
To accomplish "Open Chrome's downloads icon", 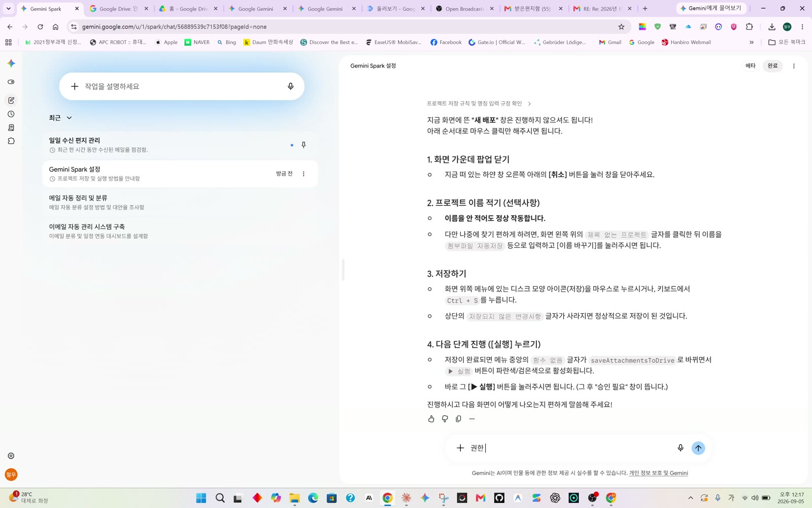I will [772, 27].
